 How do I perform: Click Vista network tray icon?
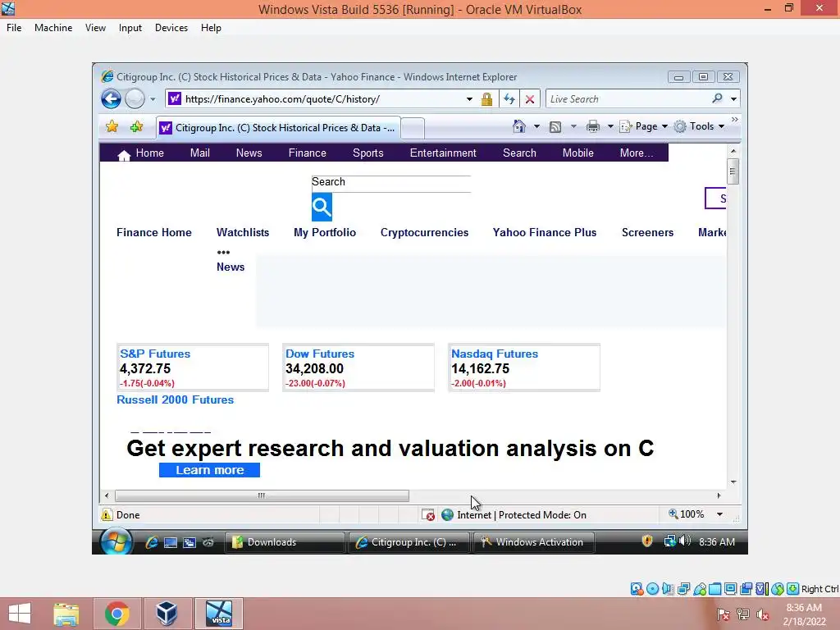669,541
